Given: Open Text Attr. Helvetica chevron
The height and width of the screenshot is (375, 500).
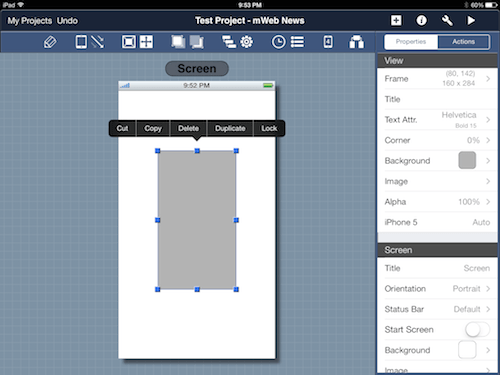Looking at the screenshot, I should (488, 120).
